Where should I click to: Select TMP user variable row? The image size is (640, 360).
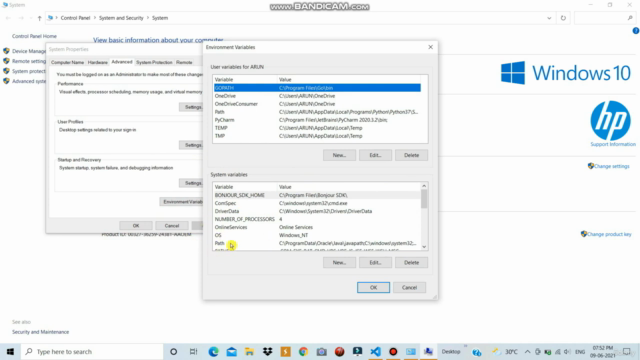317,136
